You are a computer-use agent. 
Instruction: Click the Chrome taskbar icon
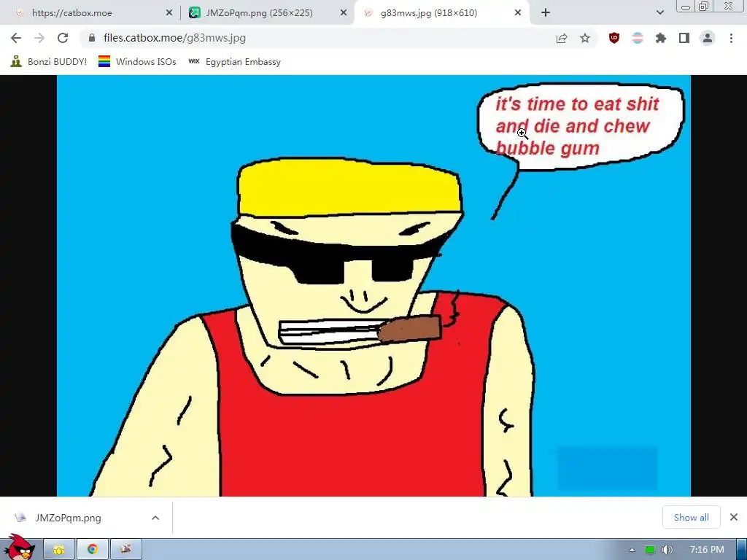93,550
